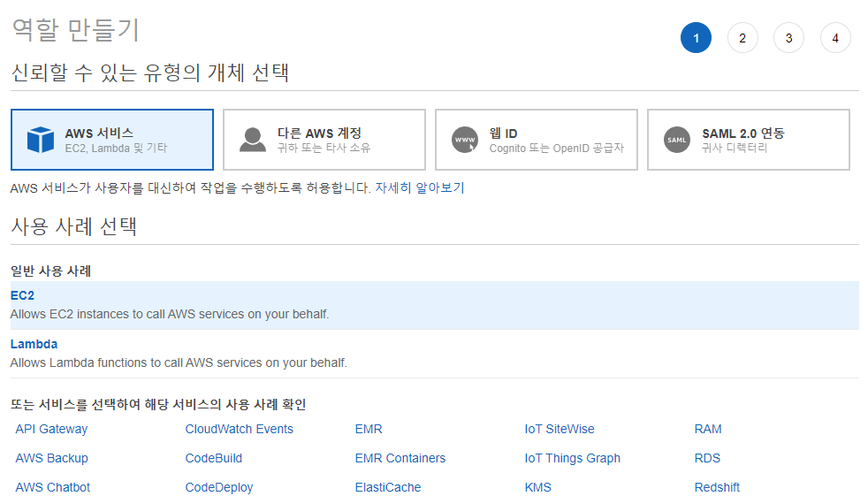Image resolution: width=868 pixels, height=496 pixels.
Task: Go to step 4 indicator
Action: 835,38
